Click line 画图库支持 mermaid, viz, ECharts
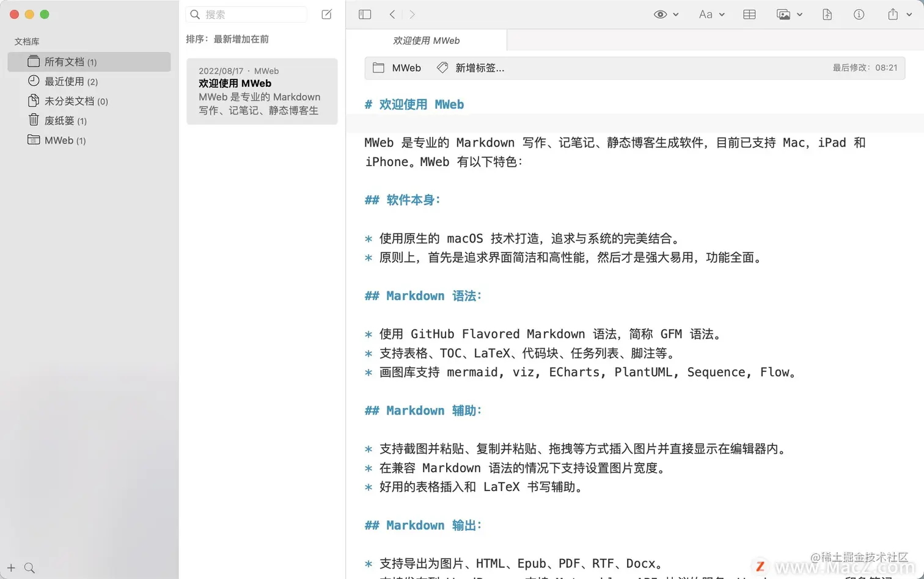Screen dimensions: 924x579 click(x=588, y=372)
